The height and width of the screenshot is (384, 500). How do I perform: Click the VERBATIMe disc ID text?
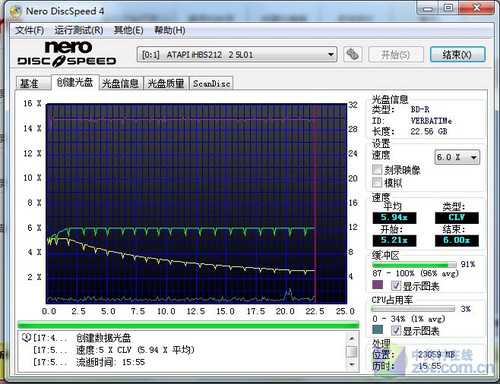431,121
